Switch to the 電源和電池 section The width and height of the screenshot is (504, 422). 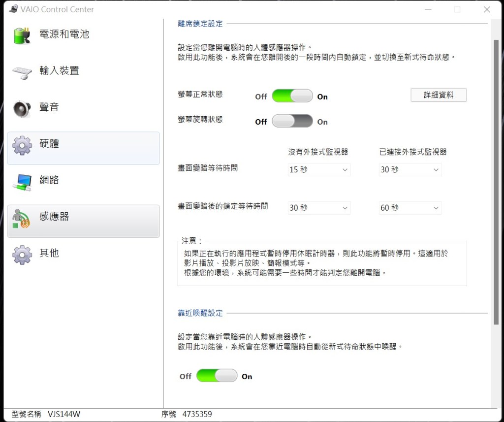pos(64,34)
